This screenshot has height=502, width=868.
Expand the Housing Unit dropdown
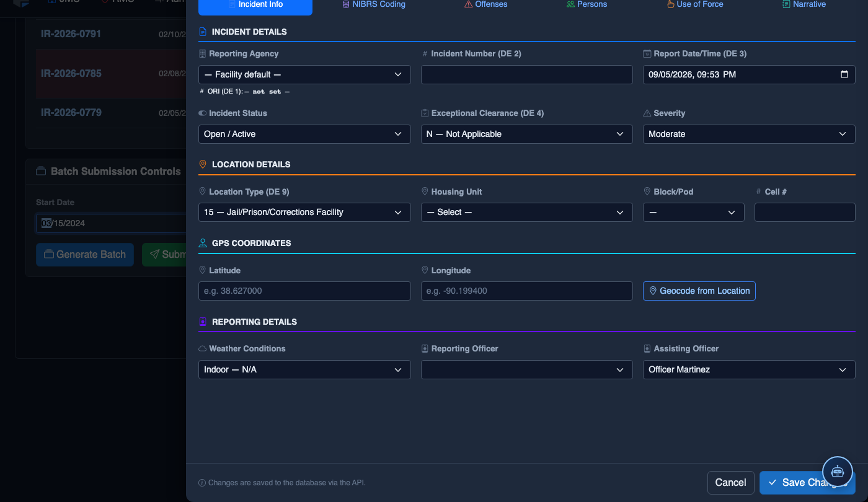(527, 212)
